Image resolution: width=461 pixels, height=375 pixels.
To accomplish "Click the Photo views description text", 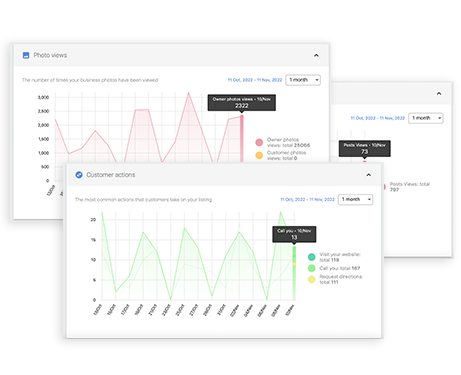I will [x=90, y=80].
